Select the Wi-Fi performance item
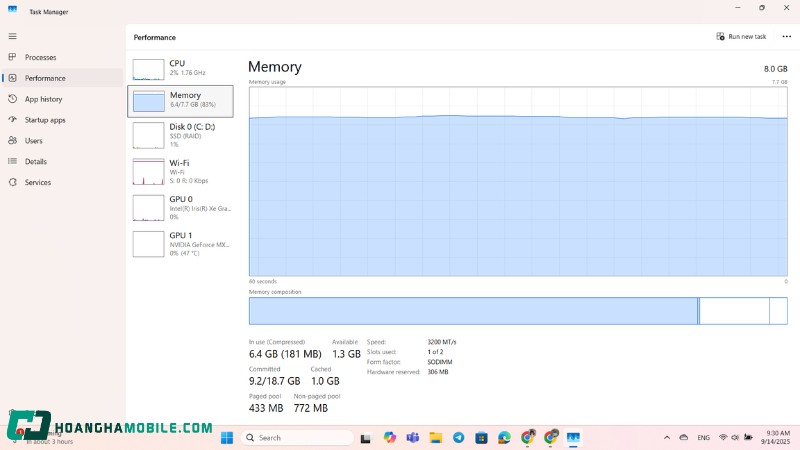The height and width of the screenshot is (450, 800). coord(180,171)
